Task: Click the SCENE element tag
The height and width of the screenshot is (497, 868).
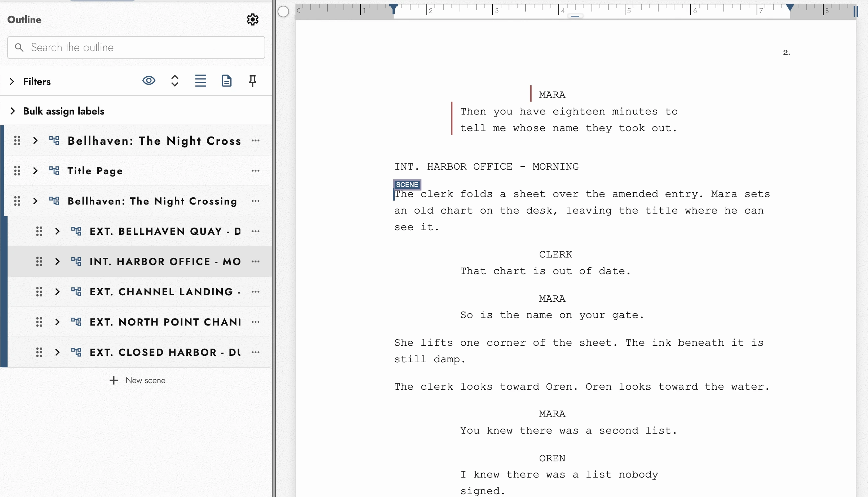Action: coord(407,185)
